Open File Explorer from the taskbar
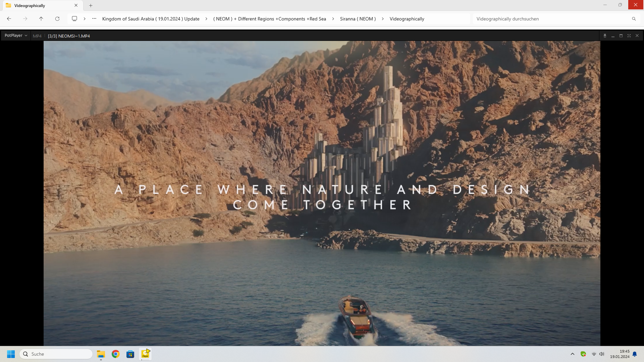The height and width of the screenshot is (362, 644). click(101, 354)
